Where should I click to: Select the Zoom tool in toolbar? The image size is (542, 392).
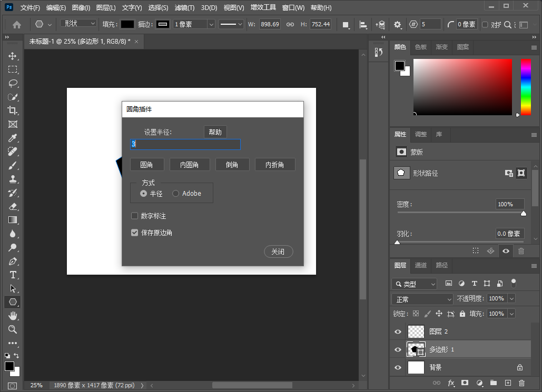(x=13, y=329)
